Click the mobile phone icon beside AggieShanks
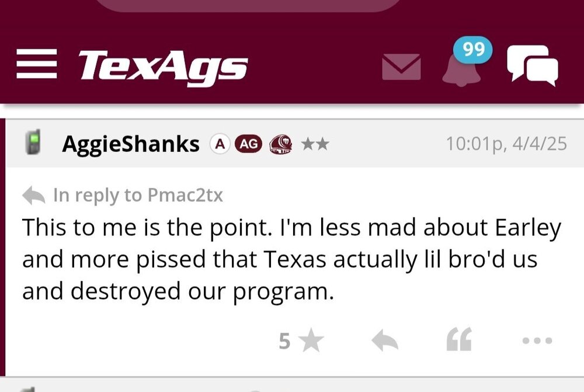 [34, 144]
